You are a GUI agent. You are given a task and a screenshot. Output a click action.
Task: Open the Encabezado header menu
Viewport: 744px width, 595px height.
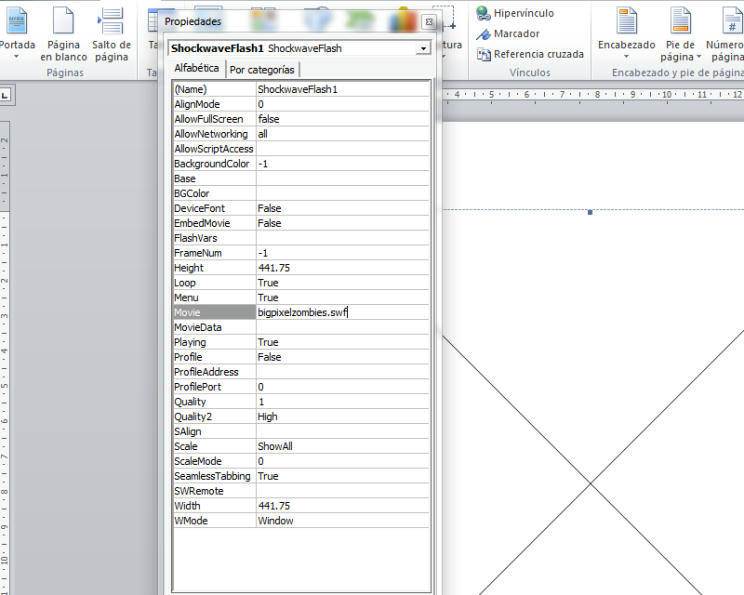tap(626, 34)
